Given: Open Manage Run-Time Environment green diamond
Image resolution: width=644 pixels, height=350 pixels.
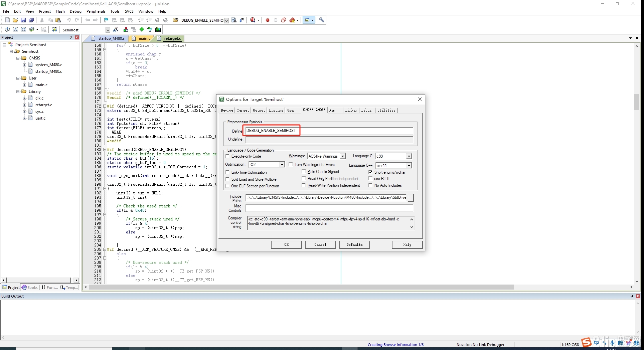Looking at the screenshot, I should point(142,29).
